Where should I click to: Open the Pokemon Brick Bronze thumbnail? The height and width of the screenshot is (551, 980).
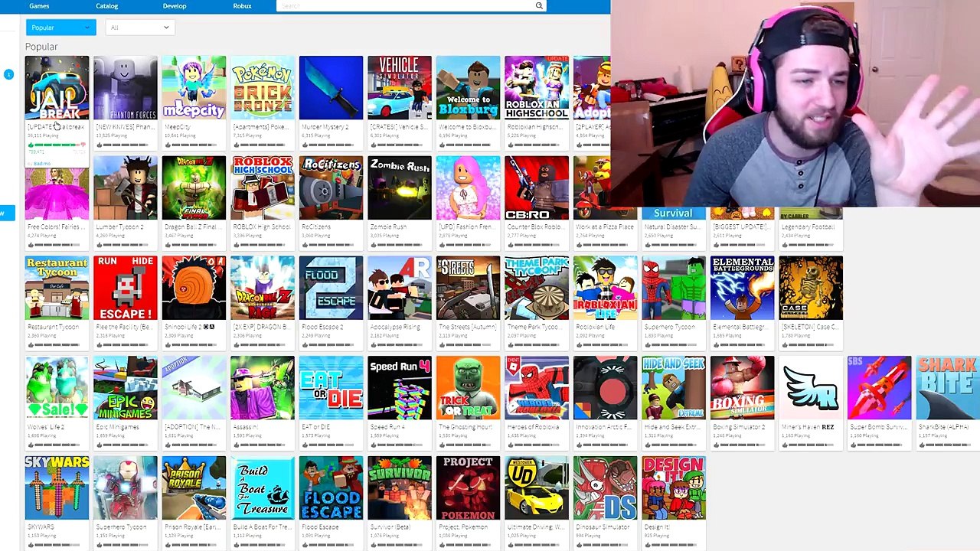tap(263, 87)
